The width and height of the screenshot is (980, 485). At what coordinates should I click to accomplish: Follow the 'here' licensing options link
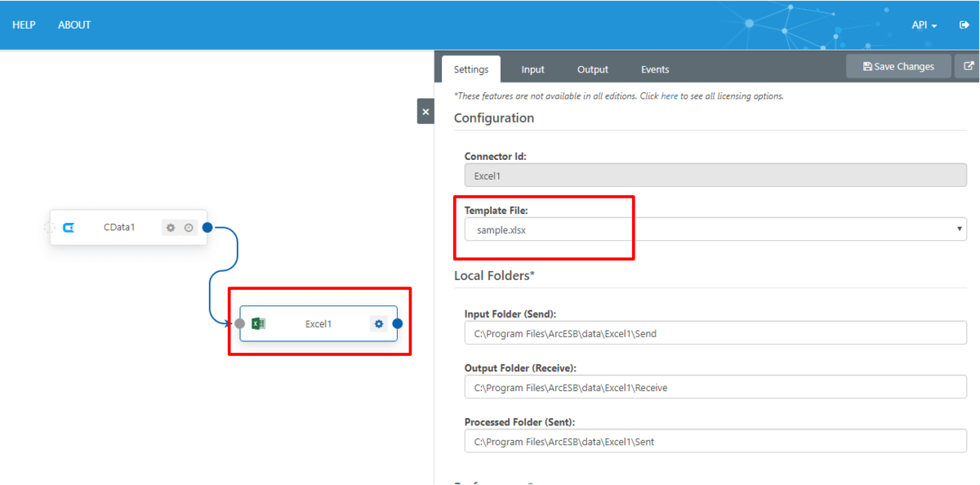(669, 96)
